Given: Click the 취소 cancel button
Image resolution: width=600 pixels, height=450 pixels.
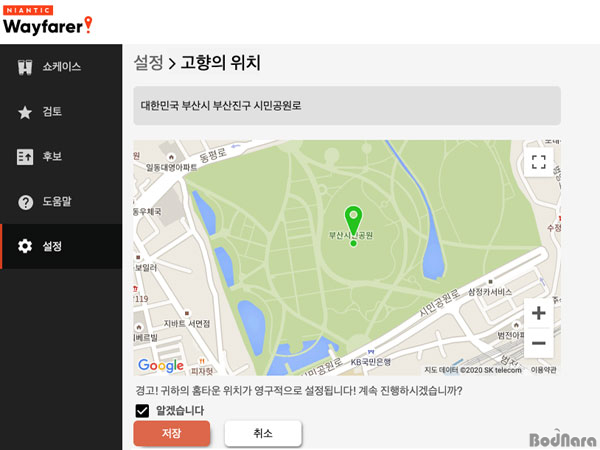Looking at the screenshot, I should pos(263,433).
